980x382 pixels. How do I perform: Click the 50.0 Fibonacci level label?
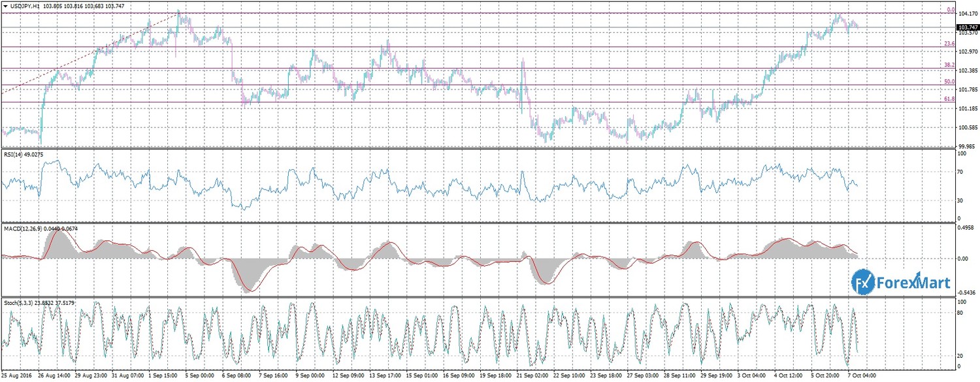point(950,82)
